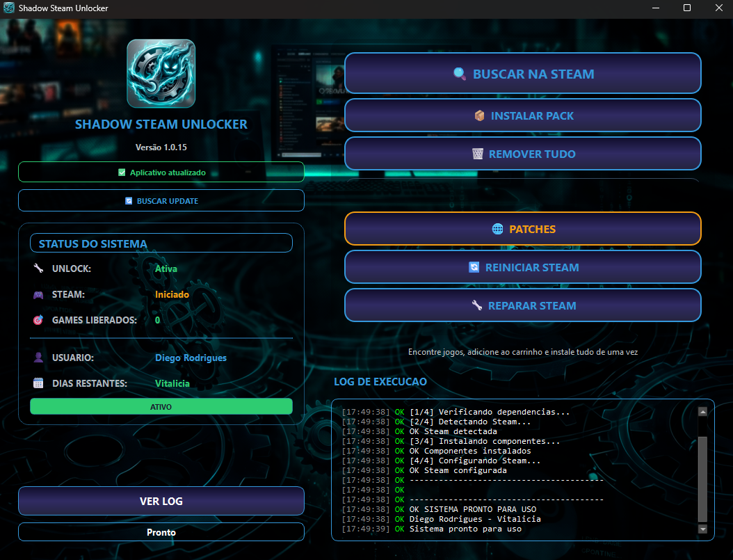This screenshot has height=560, width=733.
Task: Open the full log with Ver Log
Action: tap(161, 501)
